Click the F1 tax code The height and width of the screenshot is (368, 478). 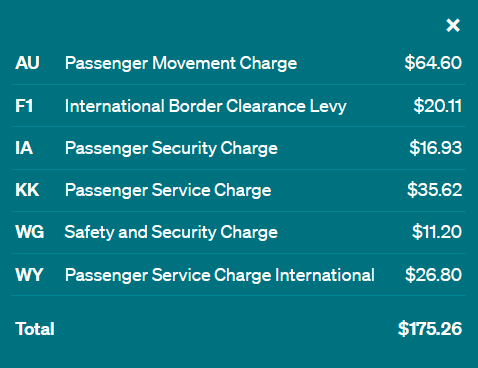(24, 106)
